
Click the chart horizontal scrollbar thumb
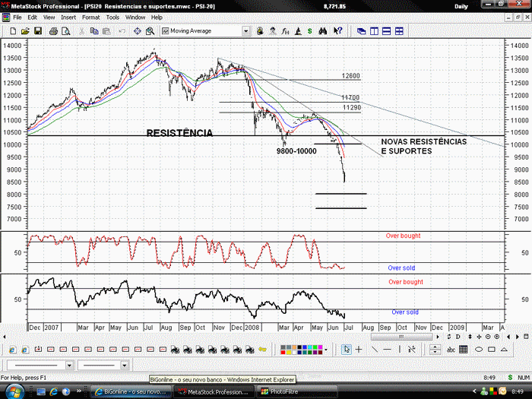click(401, 337)
